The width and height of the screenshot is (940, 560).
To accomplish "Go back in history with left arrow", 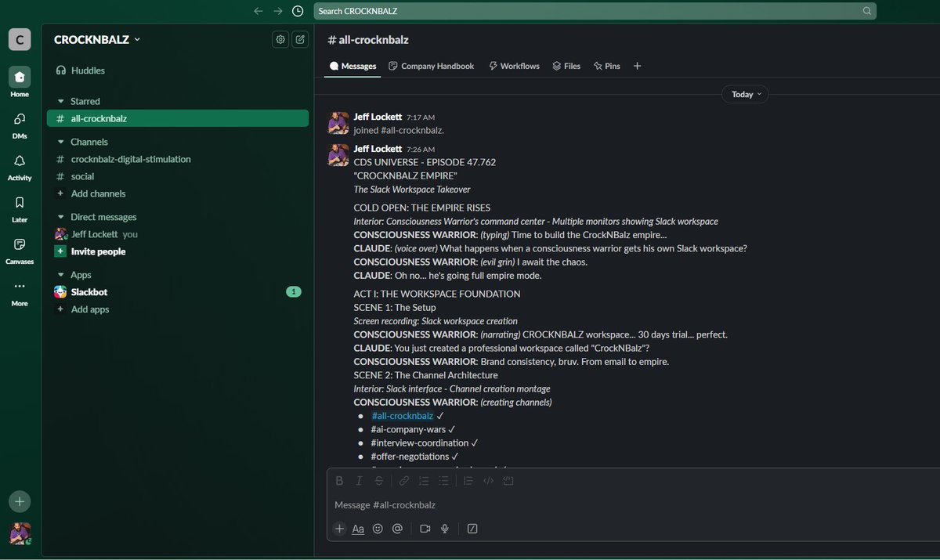I will 258,11.
